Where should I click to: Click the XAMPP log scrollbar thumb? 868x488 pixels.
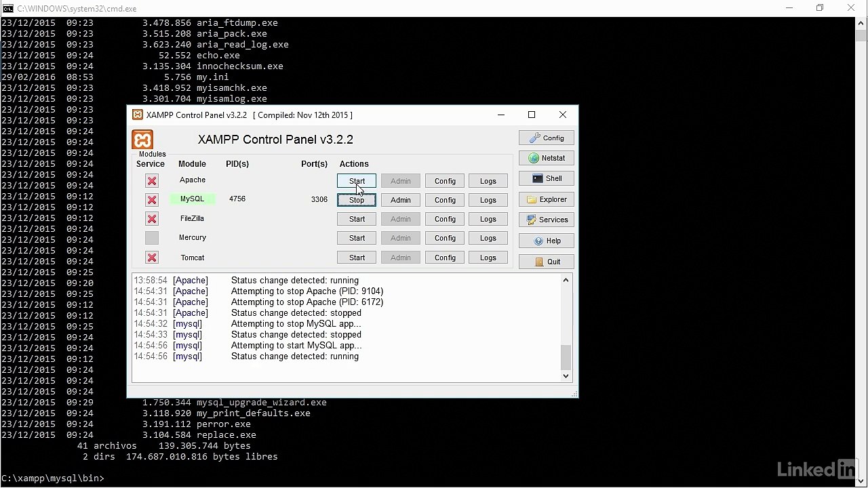[x=566, y=357]
